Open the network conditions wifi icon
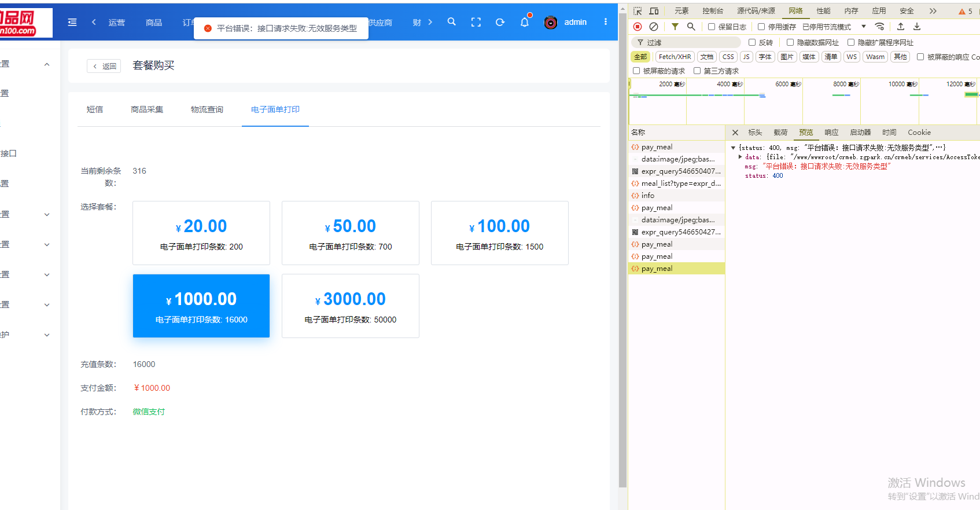The width and height of the screenshot is (980, 510). [879, 27]
